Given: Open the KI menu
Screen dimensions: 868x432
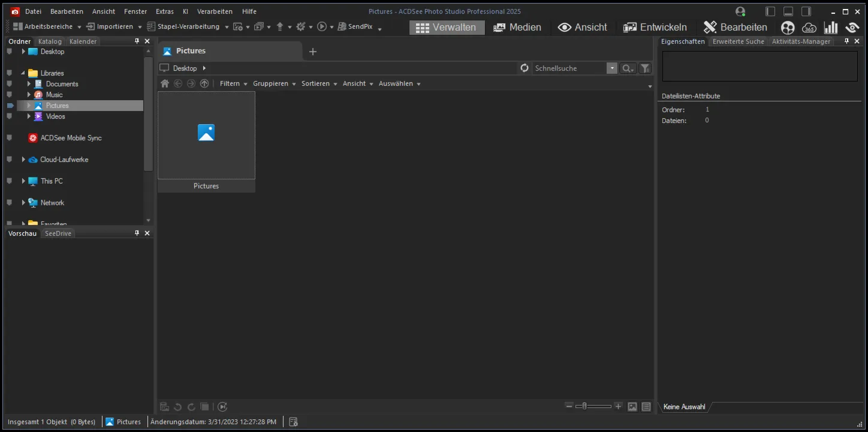Looking at the screenshot, I should point(186,11).
